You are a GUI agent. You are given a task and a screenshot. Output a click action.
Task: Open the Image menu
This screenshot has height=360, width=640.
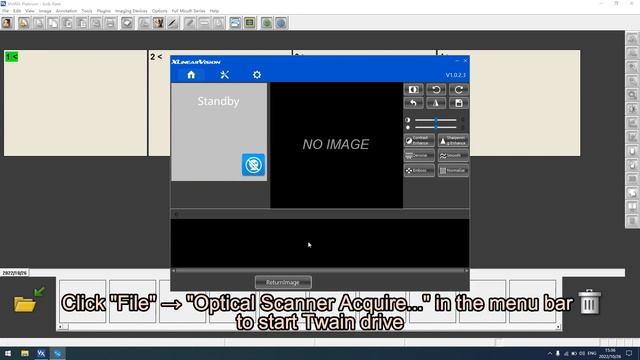tap(45, 11)
